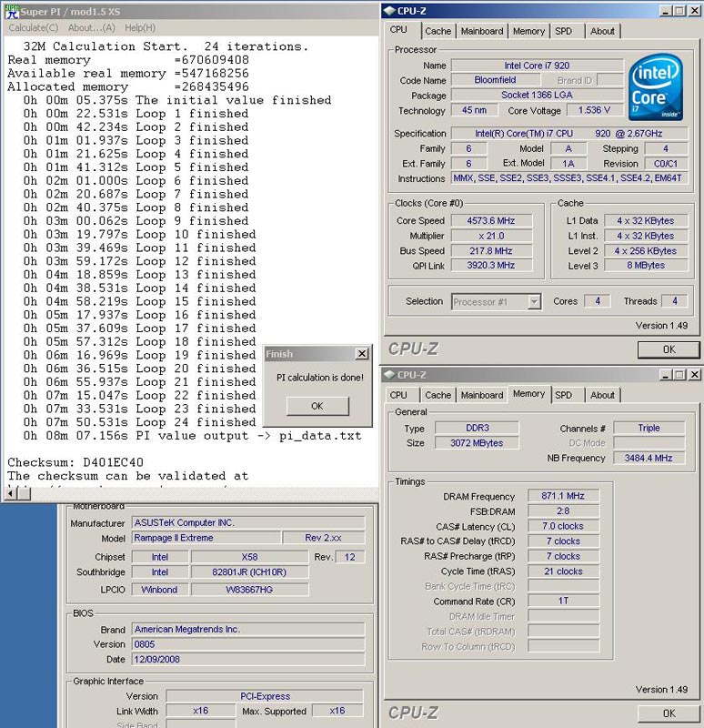Click the Core Speed value 4573.6 MHz
The image size is (704, 728).
click(491, 220)
